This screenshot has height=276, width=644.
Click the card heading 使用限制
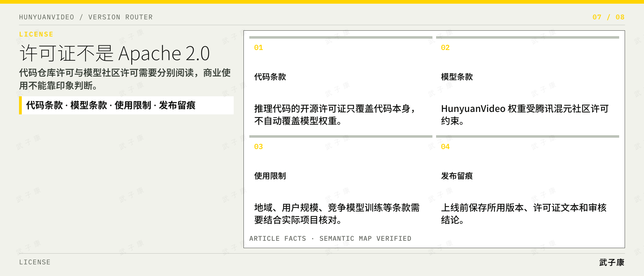(270, 176)
